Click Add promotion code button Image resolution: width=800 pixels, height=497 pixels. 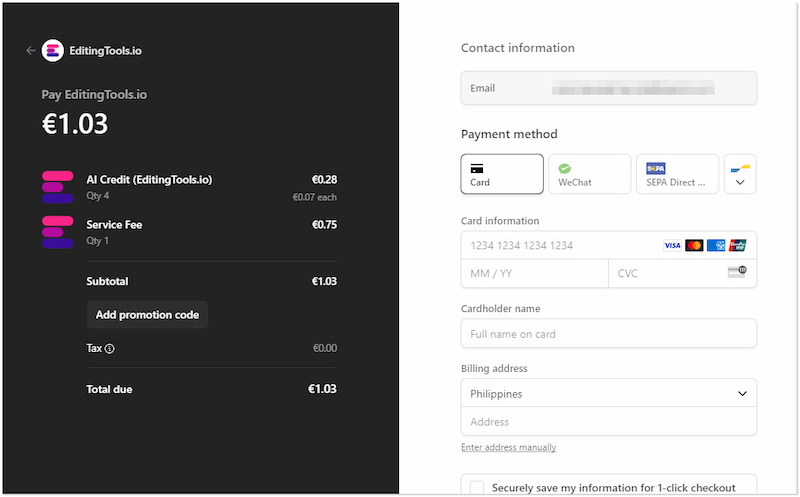click(147, 315)
